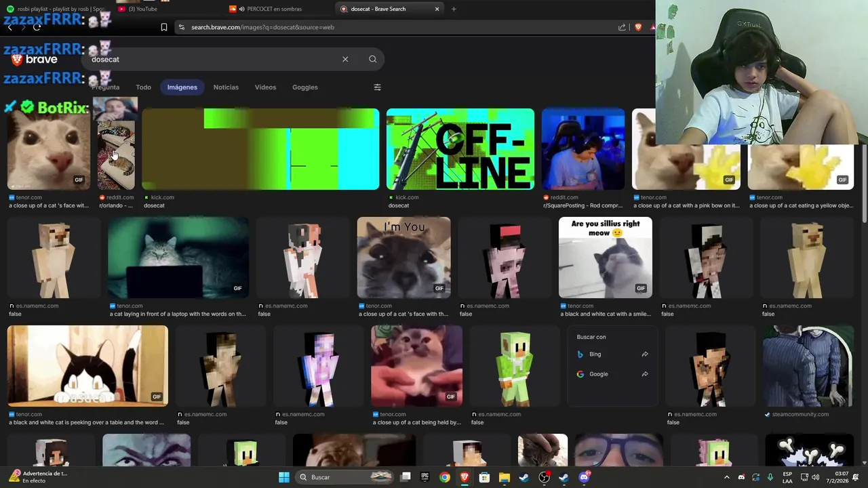Open the OFF-LINE kick.com image result
The image size is (868, 488).
coord(460,149)
